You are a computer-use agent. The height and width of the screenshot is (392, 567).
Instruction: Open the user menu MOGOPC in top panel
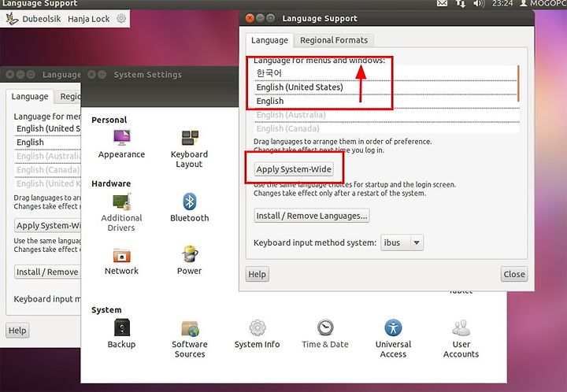coord(543,4)
